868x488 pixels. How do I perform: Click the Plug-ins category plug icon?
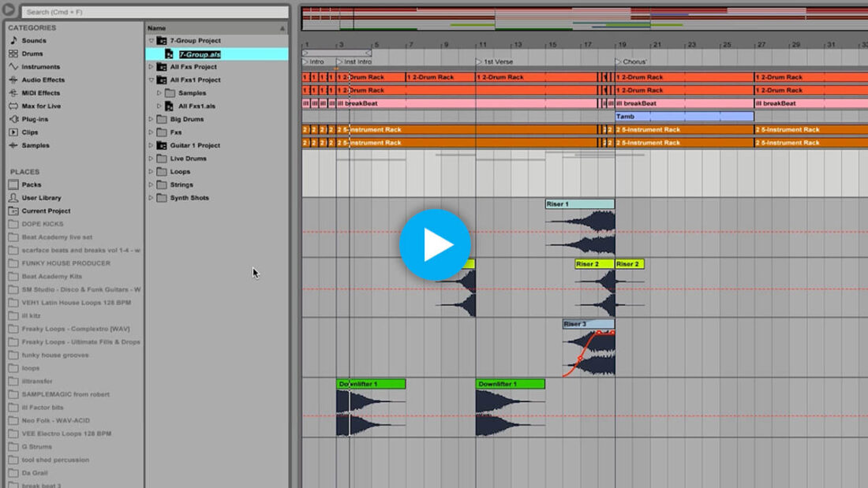tap(13, 119)
